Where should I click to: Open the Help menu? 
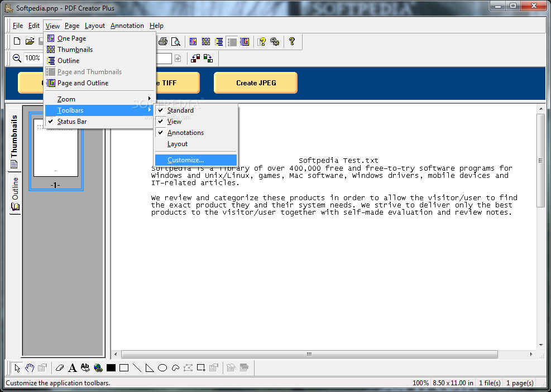156,26
